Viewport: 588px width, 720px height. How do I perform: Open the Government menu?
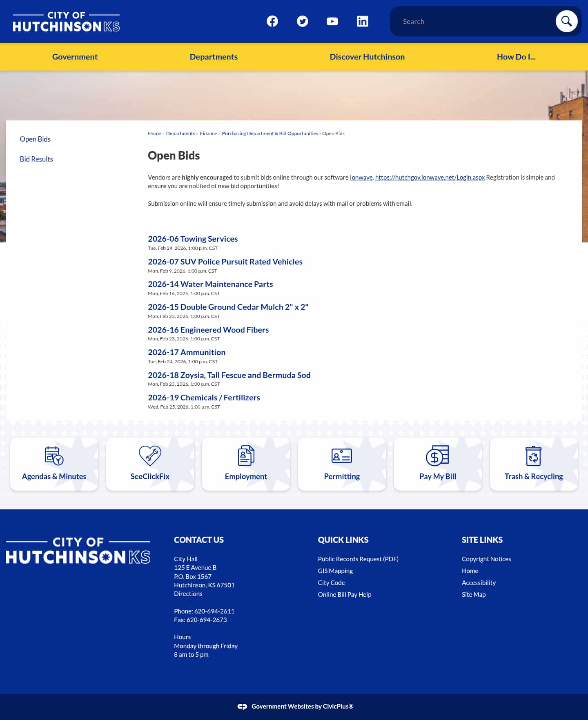click(75, 57)
